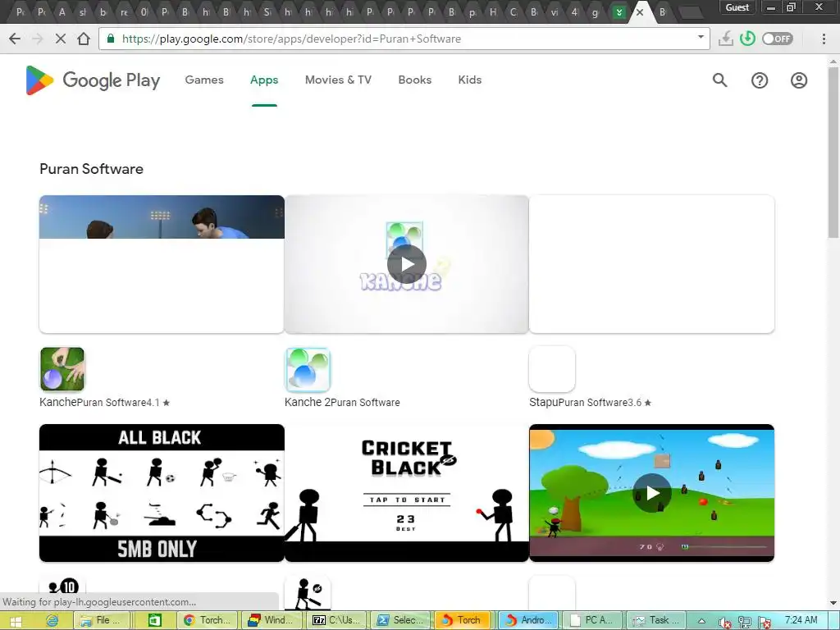Click the Kanche marble app icon
Image resolution: width=840 pixels, height=630 pixels.
click(62, 369)
